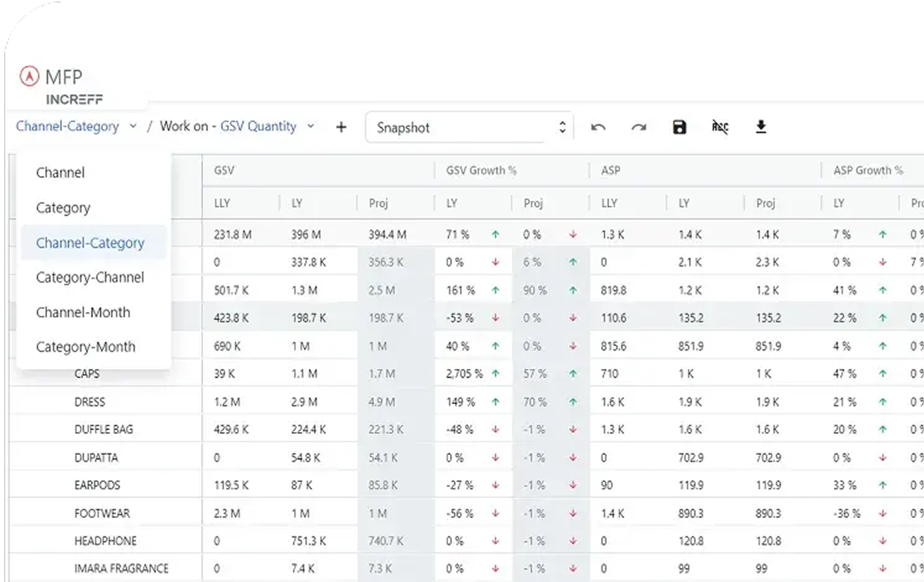924x582 pixels.
Task: Choose Category-Channel in the dropdown list
Action: (90, 278)
